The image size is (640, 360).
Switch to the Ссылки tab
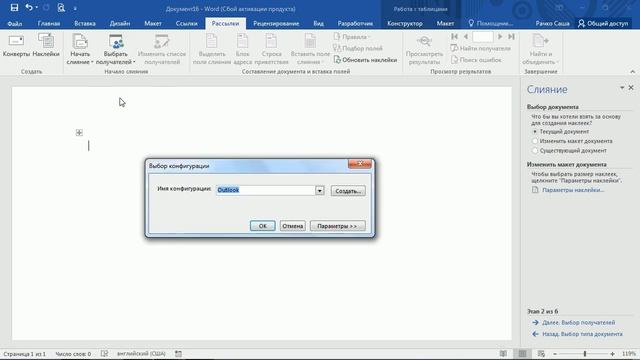(x=187, y=24)
